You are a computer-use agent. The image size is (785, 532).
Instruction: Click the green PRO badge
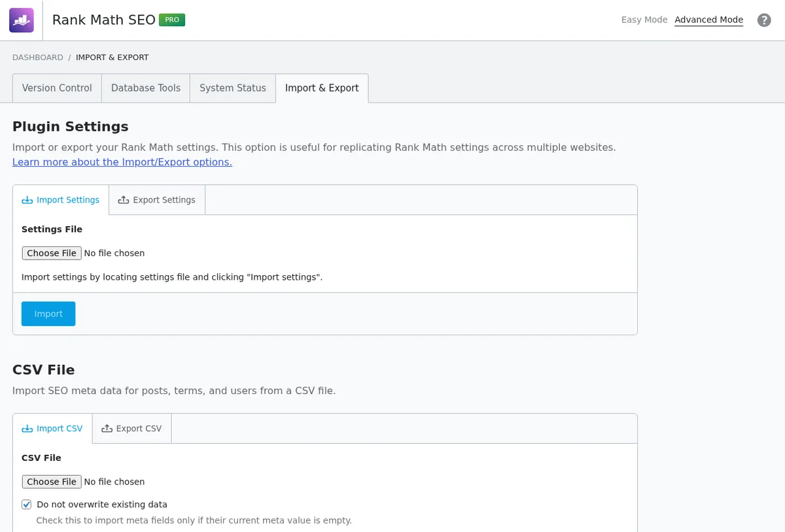172,20
